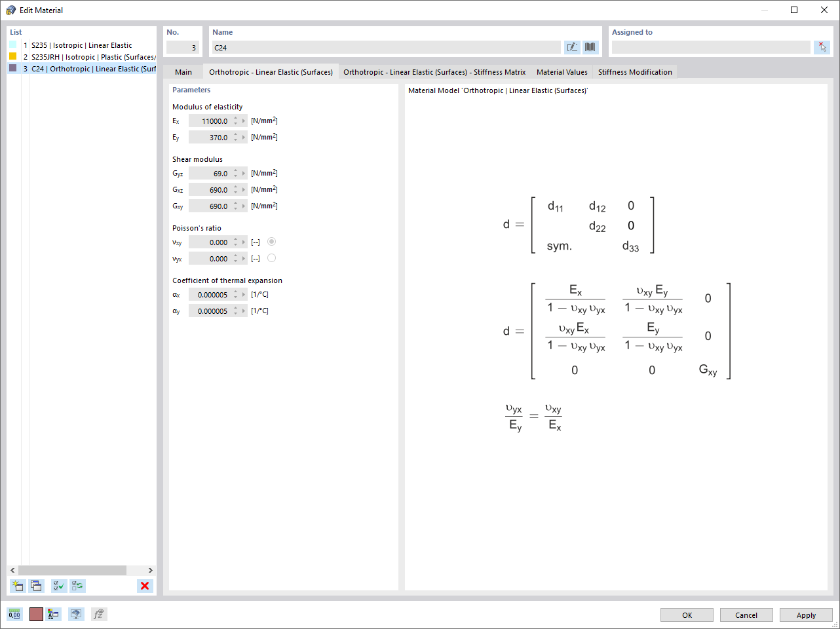Select the Orthotropic - Linear Elastic (Surfaces) tab
The width and height of the screenshot is (840, 629).
coord(271,72)
